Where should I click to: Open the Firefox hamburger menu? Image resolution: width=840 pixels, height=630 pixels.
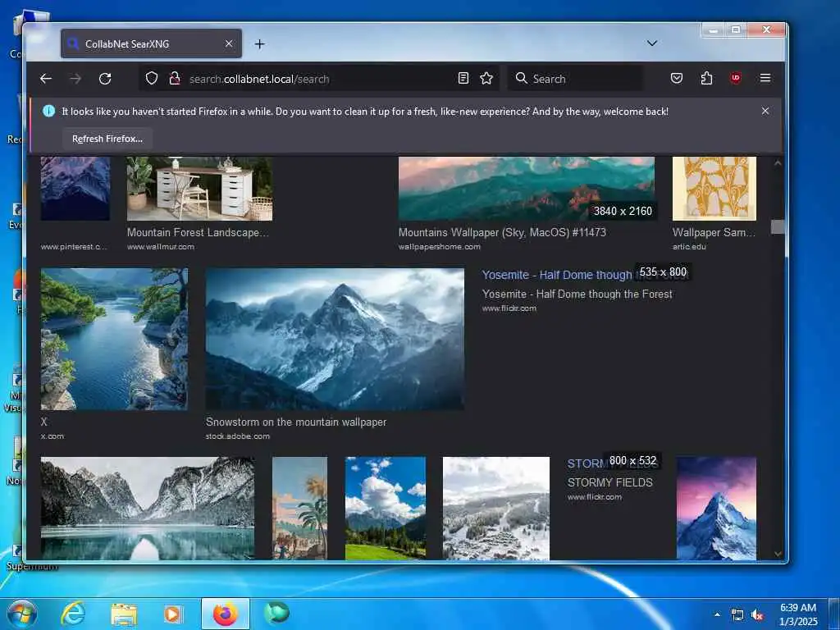click(765, 78)
